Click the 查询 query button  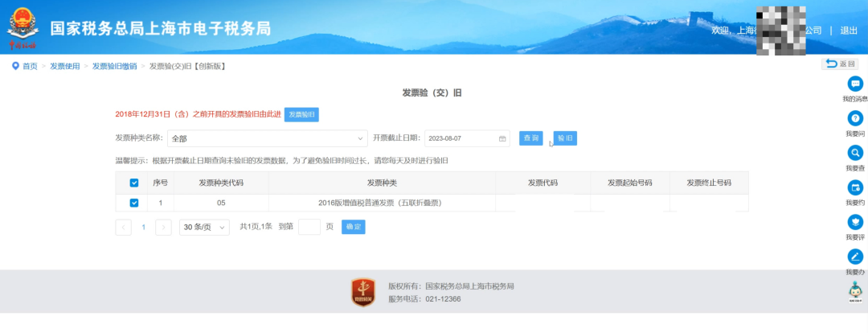click(x=531, y=138)
